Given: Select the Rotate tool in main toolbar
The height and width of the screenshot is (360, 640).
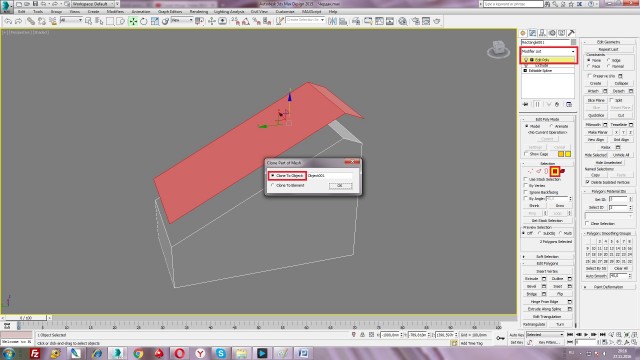Looking at the screenshot, I should coord(144,21).
